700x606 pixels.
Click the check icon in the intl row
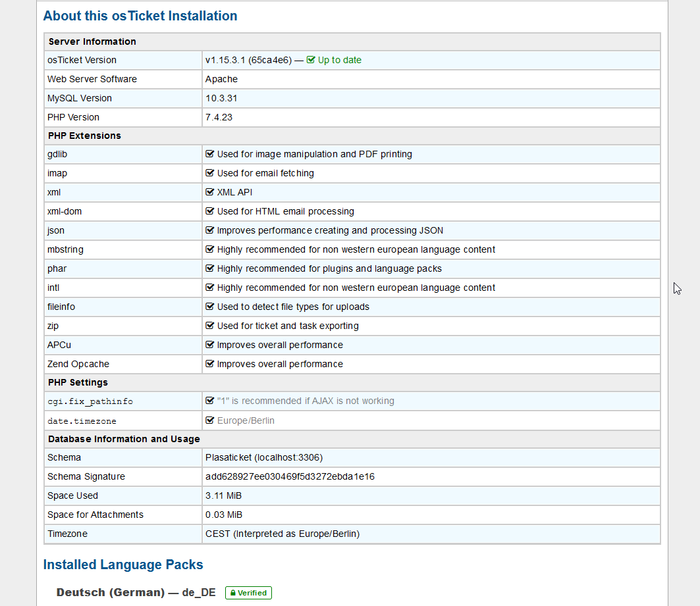pyautogui.click(x=209, y=288)
